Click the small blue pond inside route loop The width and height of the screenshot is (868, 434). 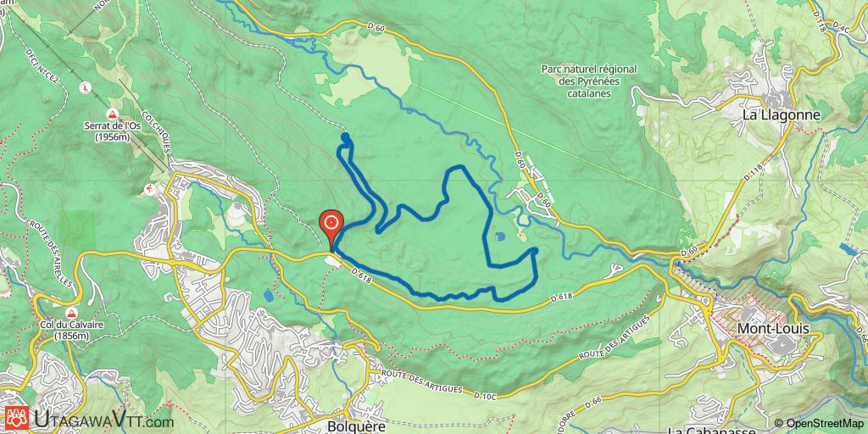pyautogui.click(x=499, y=236)
